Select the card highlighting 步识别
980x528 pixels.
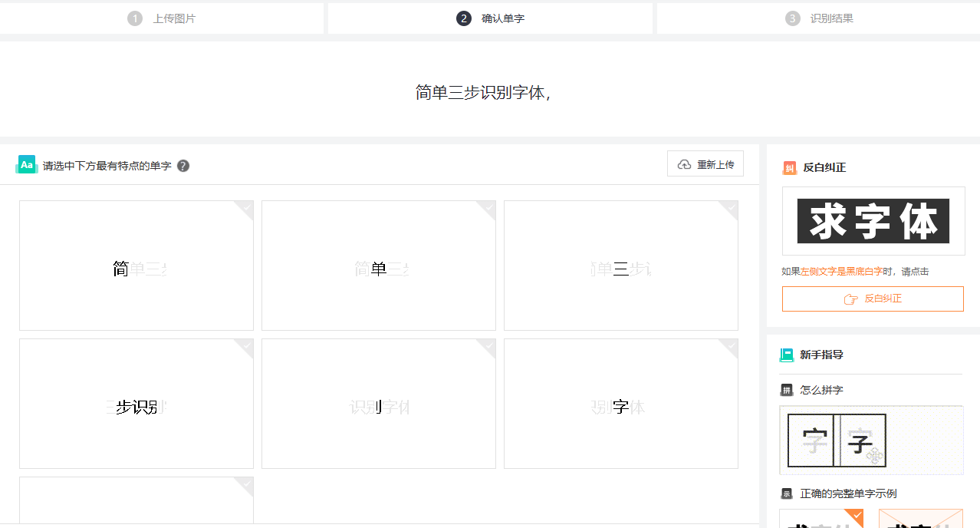[136, 404]
